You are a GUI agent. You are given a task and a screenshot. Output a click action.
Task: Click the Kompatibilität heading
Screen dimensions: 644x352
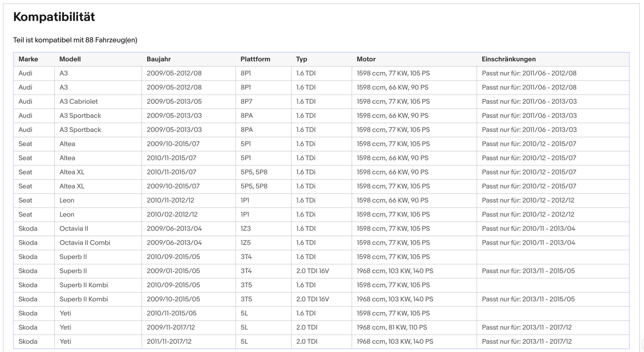coord(54,17)
